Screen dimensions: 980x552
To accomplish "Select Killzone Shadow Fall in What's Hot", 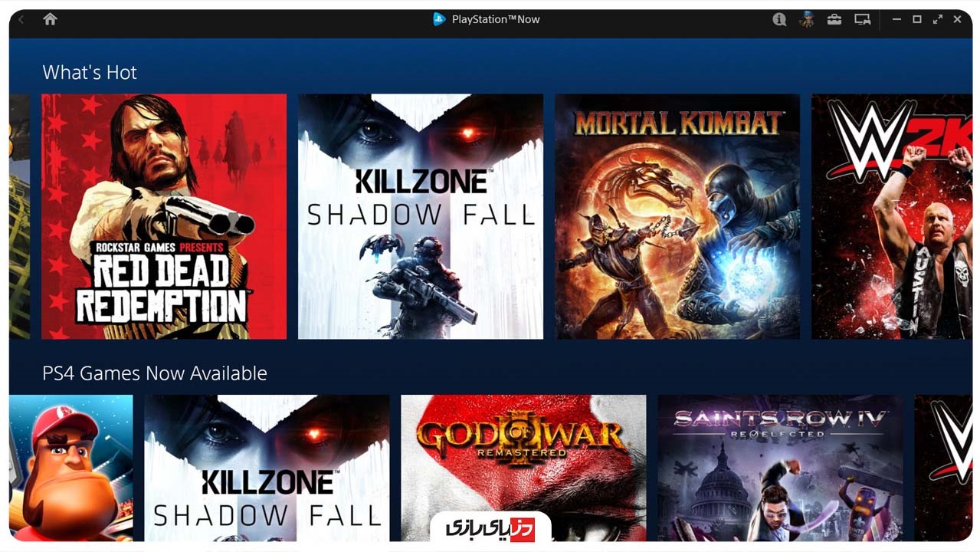I will point(421,216).
